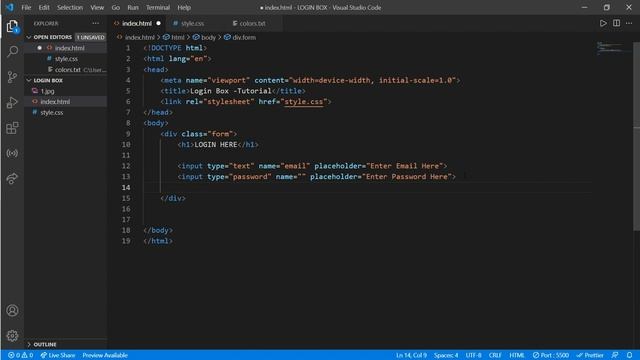Image resolution: width=640 pixels, height=360 pixels.
Task: Open 1.jpg in the LOGIN BOX folder
Action: click(x=66, y=91)
